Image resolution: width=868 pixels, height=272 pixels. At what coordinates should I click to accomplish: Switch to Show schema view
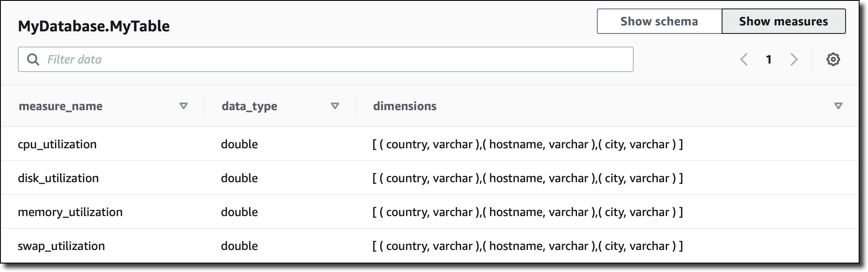[659, 21]
